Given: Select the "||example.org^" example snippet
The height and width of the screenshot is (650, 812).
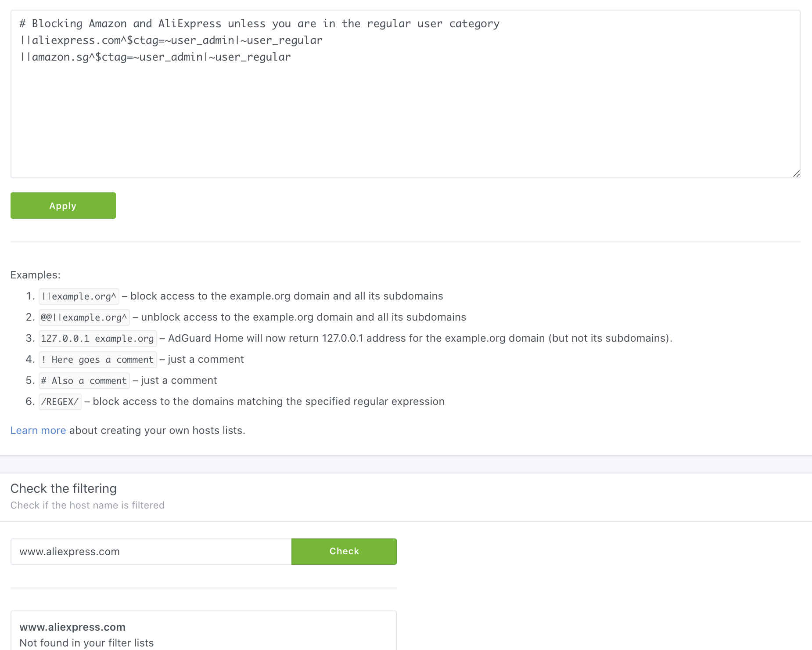Looking at the screenshot, I should coord(79,296).
